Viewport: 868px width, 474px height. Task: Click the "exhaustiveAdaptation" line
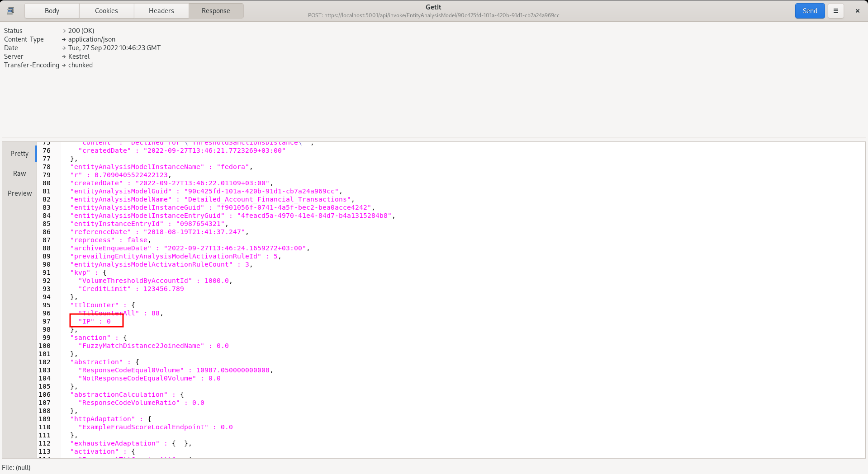click(x=131, y=443)
